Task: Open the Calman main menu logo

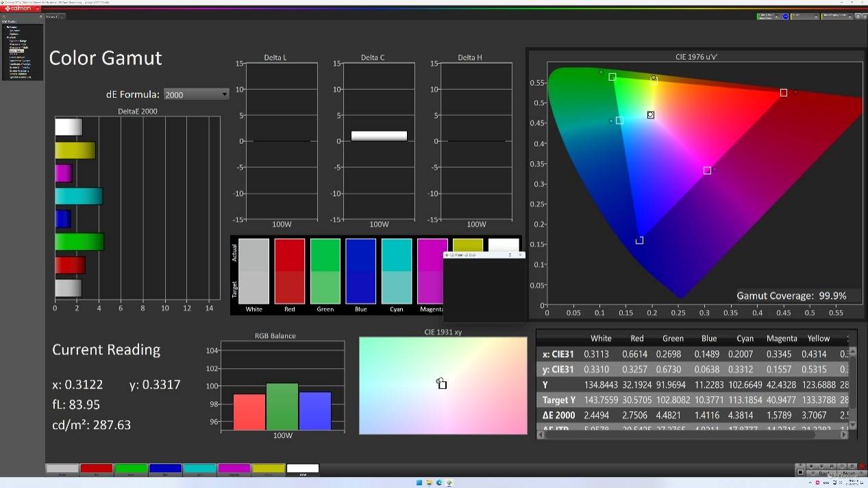Action: (18, 8)
